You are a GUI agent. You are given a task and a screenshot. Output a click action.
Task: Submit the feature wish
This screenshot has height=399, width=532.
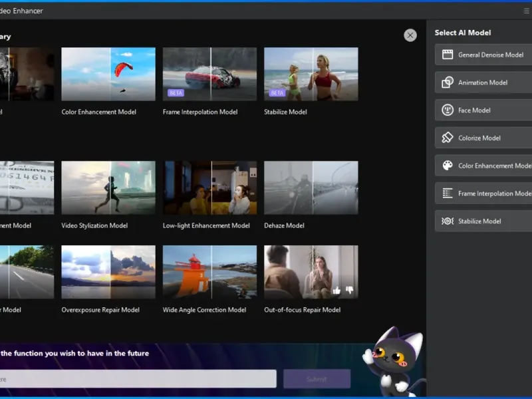coord(317,379)
